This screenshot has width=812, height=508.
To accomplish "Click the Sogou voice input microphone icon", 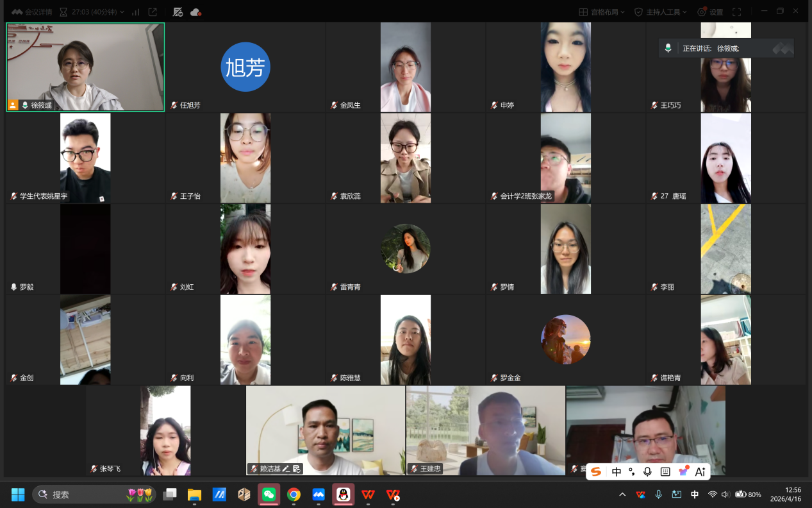I will coord(647,472).
